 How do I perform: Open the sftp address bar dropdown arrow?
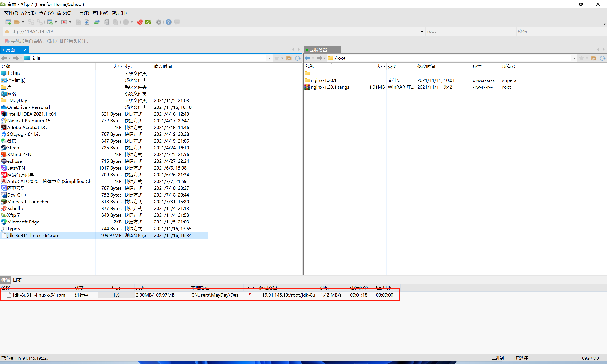coord(422,32)
